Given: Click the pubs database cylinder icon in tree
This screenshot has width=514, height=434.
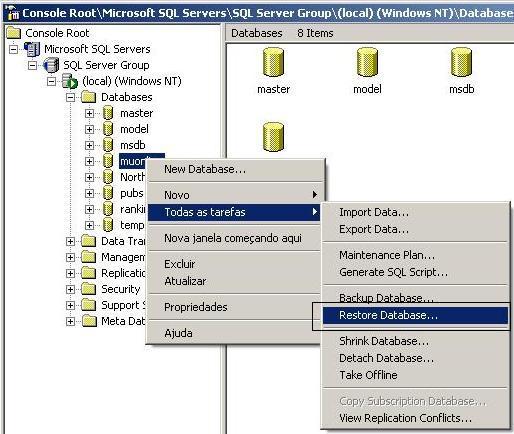Looking at the screenshot, I should click(x=108, y=193).
